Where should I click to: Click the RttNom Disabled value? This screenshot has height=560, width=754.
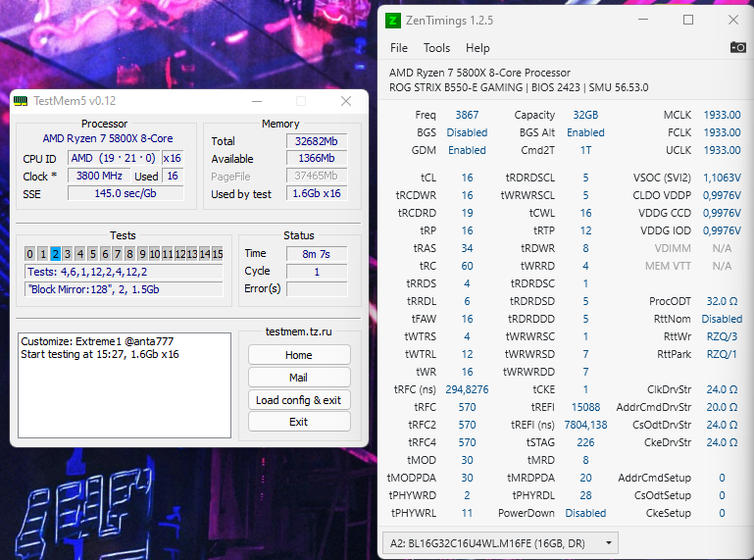722,319
